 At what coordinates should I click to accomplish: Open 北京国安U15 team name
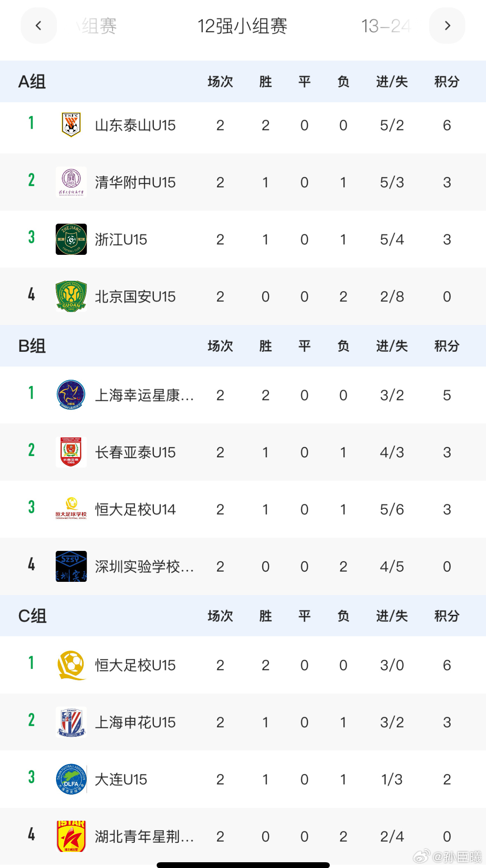pyautogui.click(x=135, y=296)
